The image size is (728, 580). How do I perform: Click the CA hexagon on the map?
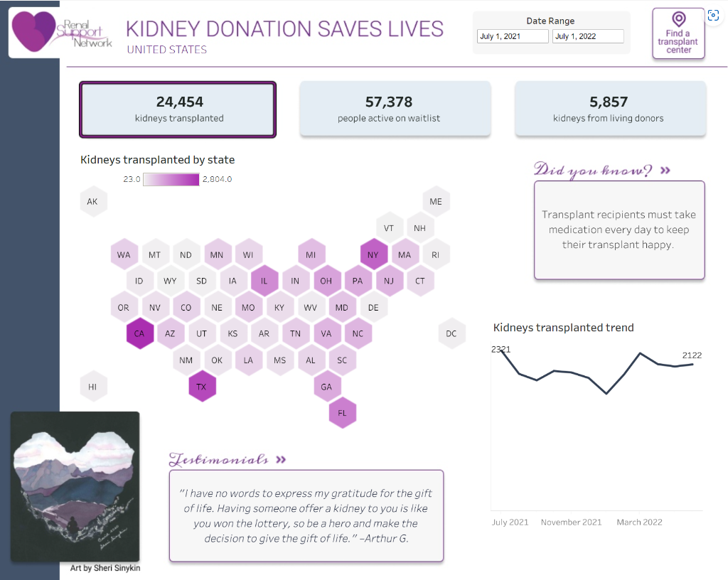pos(139,333)
